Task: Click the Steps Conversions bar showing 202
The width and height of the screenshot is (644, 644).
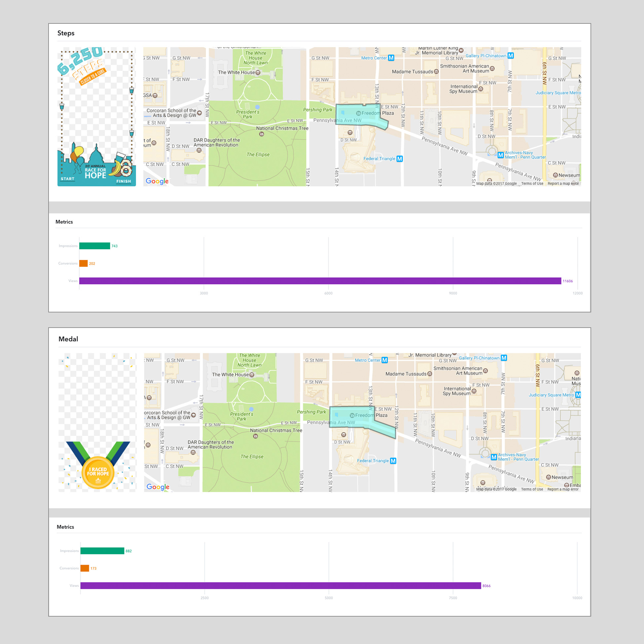Action: pyautogui.click(x=83, y=263)
